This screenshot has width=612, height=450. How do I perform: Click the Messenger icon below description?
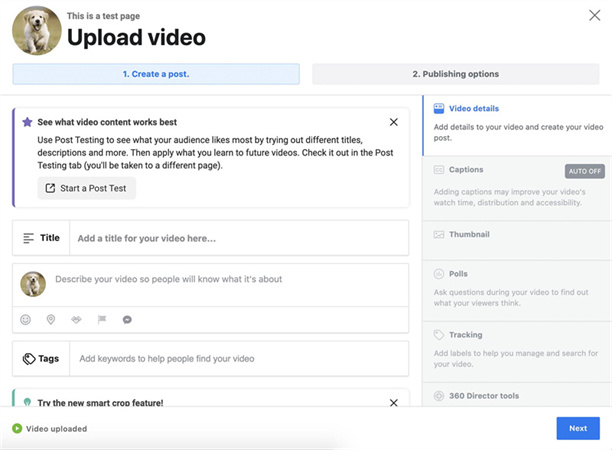coord(127,320)
